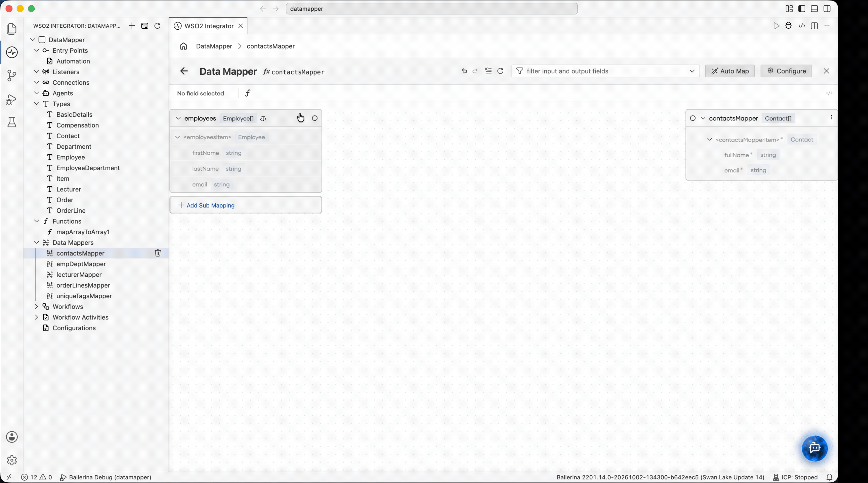Refresh the data mapper view
868x483 pixels.
click(x=500, y=71)
